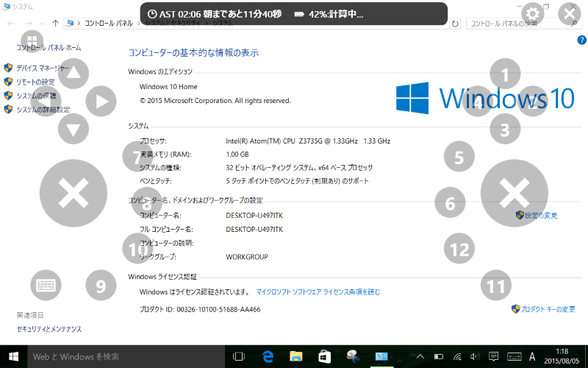Open セキュリティとメンテナンス link

coord(49,329)
